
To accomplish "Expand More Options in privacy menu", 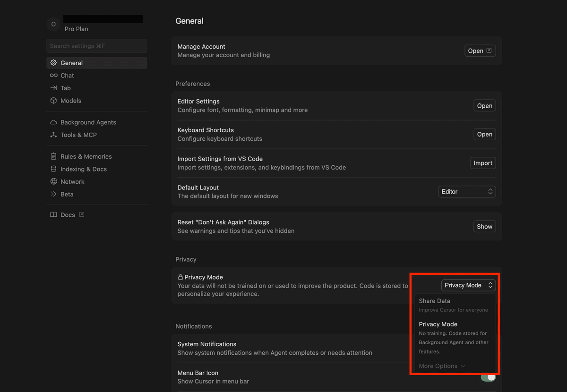I will [442, 366].
